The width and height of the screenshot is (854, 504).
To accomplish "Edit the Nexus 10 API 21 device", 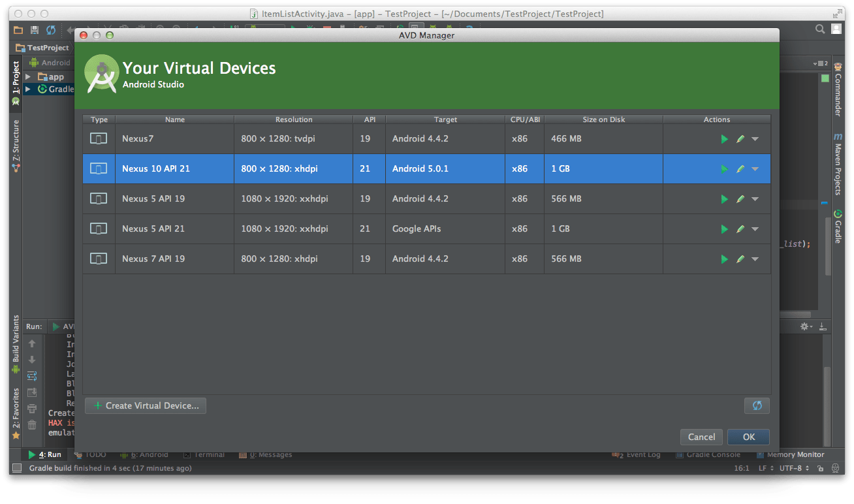I will pos(740,169).
